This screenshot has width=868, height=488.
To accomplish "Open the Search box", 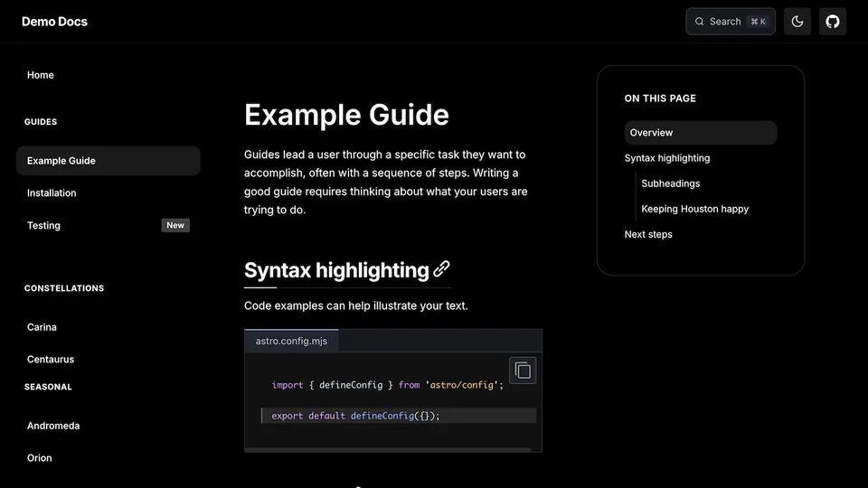I will point(731,22).
